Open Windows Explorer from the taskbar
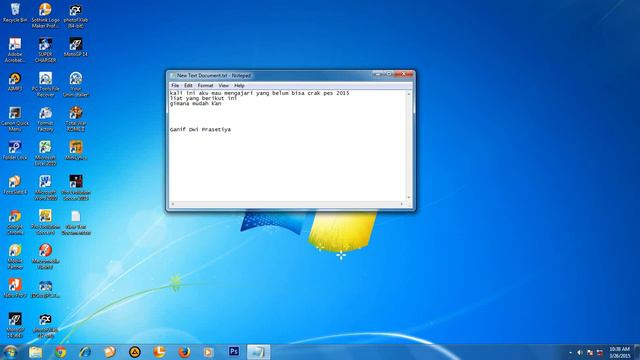Viewport: 640px width, 360px height. tap(36, 352)
